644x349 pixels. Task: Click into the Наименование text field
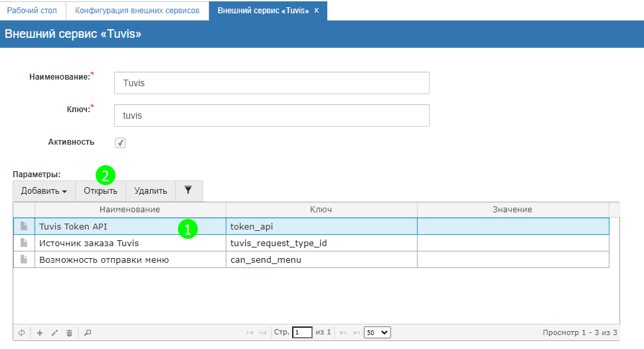click(x=272, y=83)
